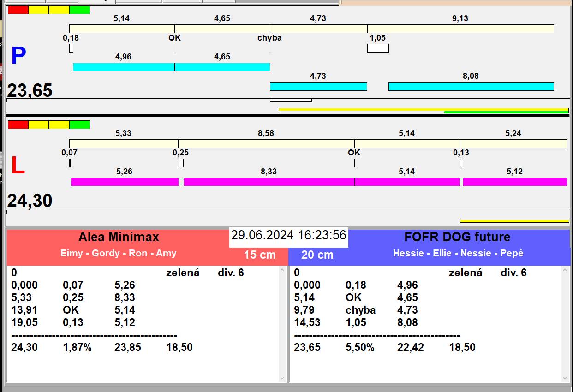Select the Alea Minimax team header

pos(119,237)
